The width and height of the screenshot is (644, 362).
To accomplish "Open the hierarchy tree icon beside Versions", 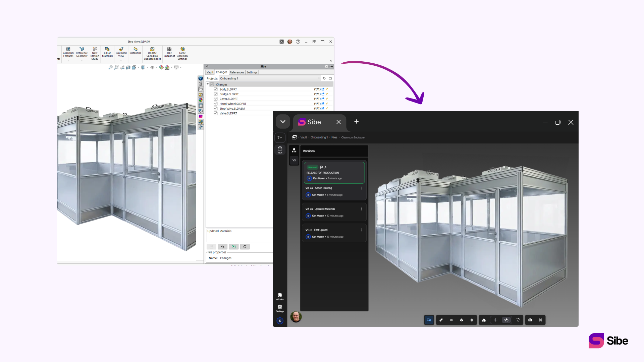I will (294, 150).
